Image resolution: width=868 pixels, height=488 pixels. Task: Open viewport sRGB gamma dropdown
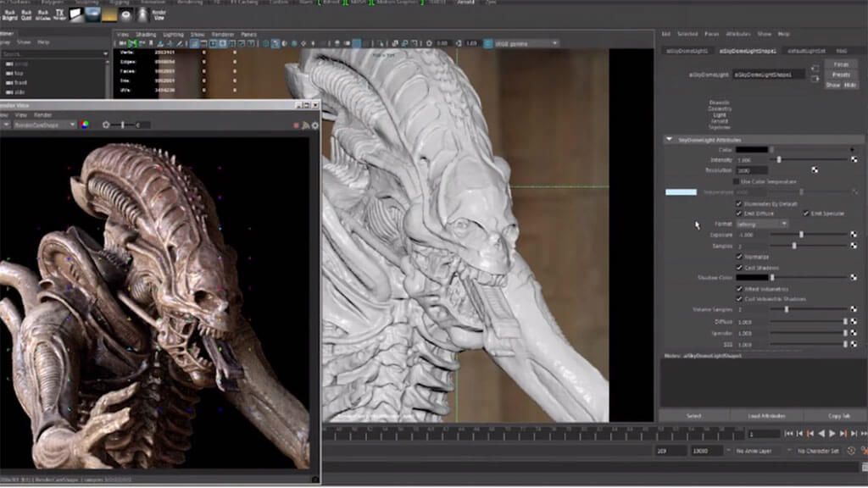[526, 43]
